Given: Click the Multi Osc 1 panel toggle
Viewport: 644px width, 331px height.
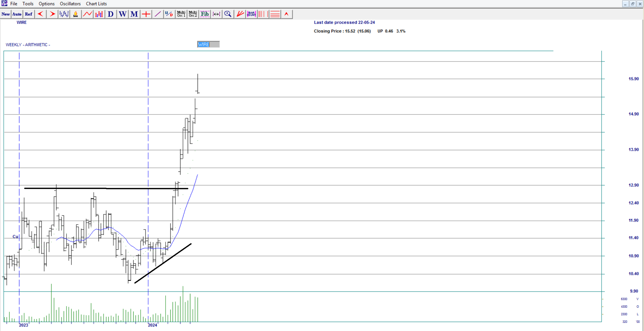Looking at the screenshot, I should point(181,14).
